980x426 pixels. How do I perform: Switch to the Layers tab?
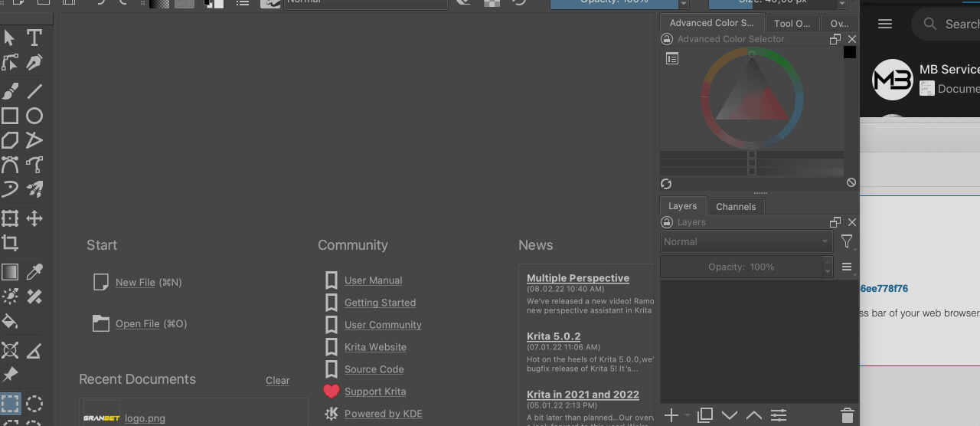(x=682, y=206)
